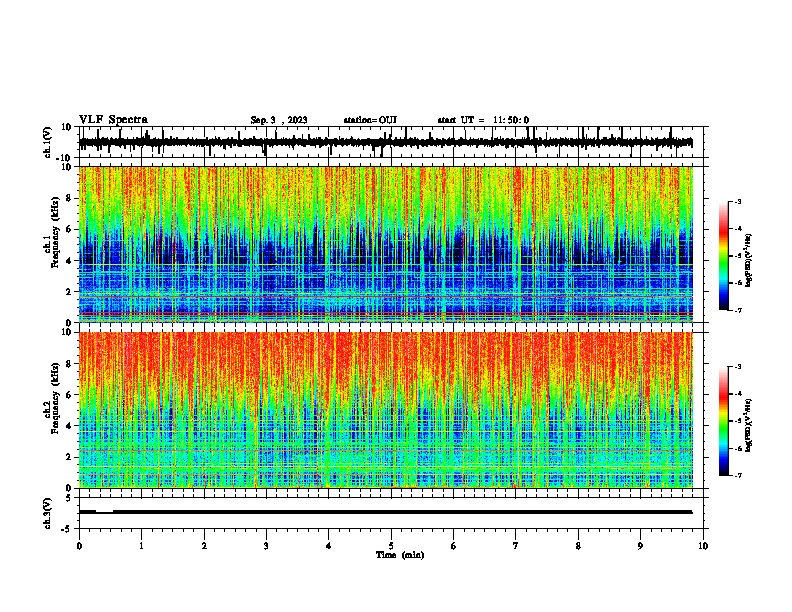Click ch.1 frequency tick label "2"

click(x=70, y=292)
